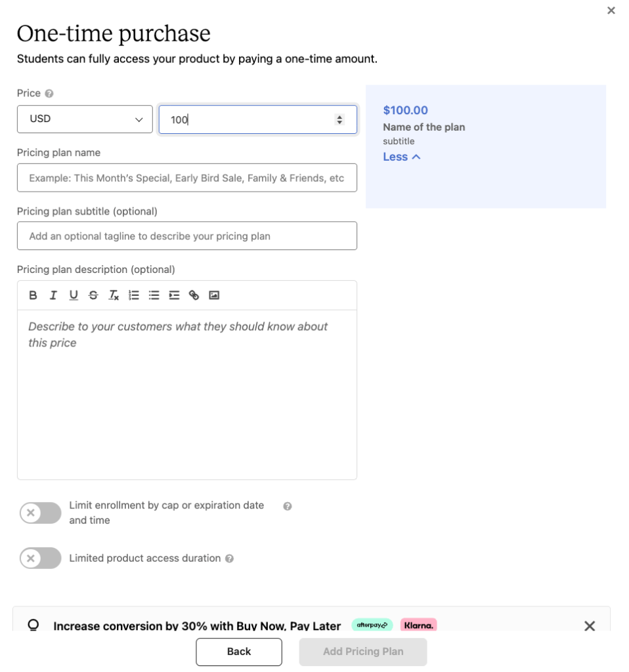Increment the price using the stepper arrows

pos(339,116)
